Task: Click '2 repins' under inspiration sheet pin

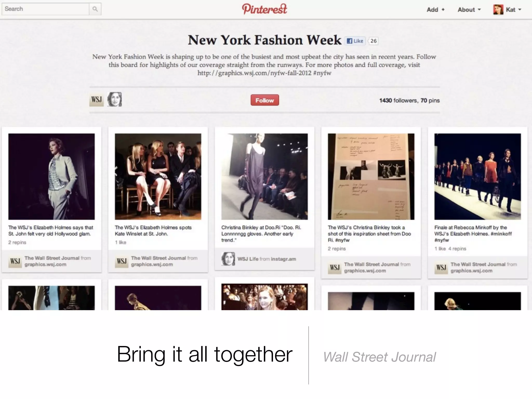Action: [x=337, y=249]
